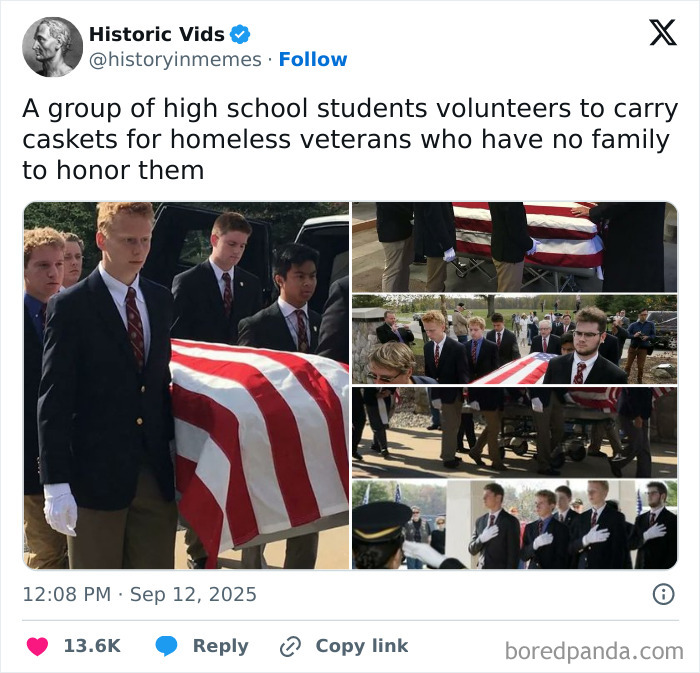Click the chain link copy icon
Viewport: 700px width, 673px height.
[290, 647]
